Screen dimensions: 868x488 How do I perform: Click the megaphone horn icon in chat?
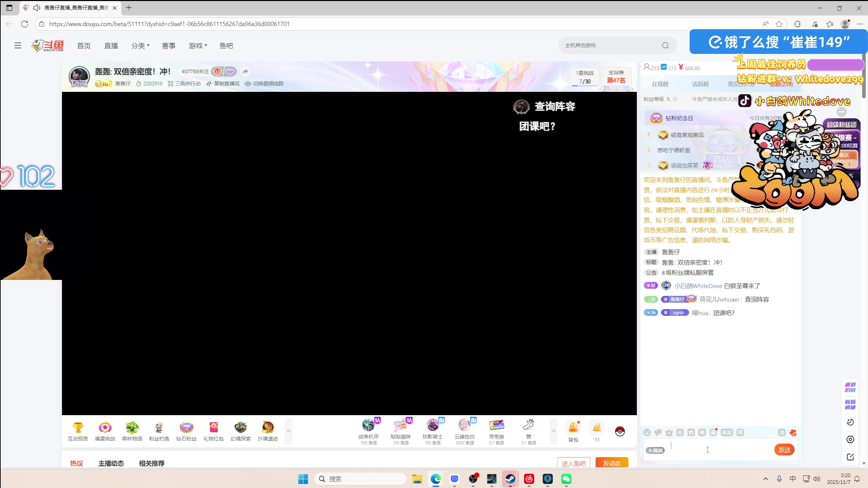click(658, 432)
